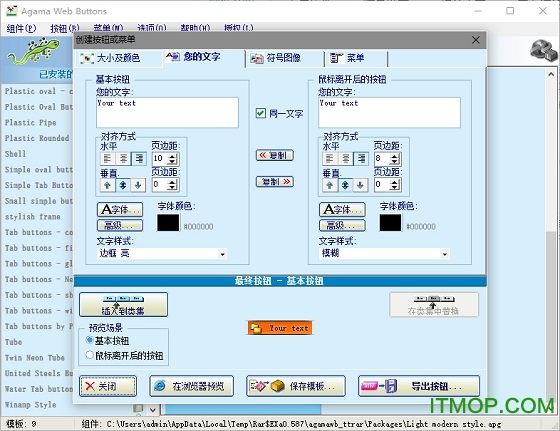Click 在类集中替换 replace in collection button

pos(434,305)
